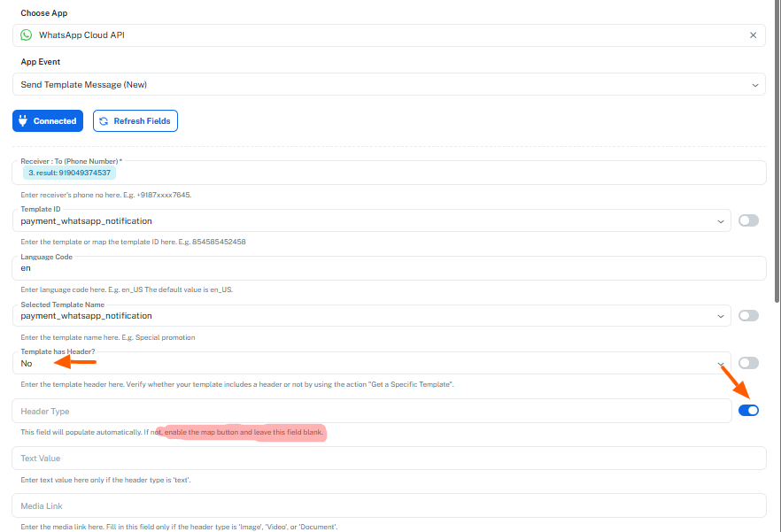Click the 'Enter language code here' hint text
781x532 pixels.
(127, 289)
